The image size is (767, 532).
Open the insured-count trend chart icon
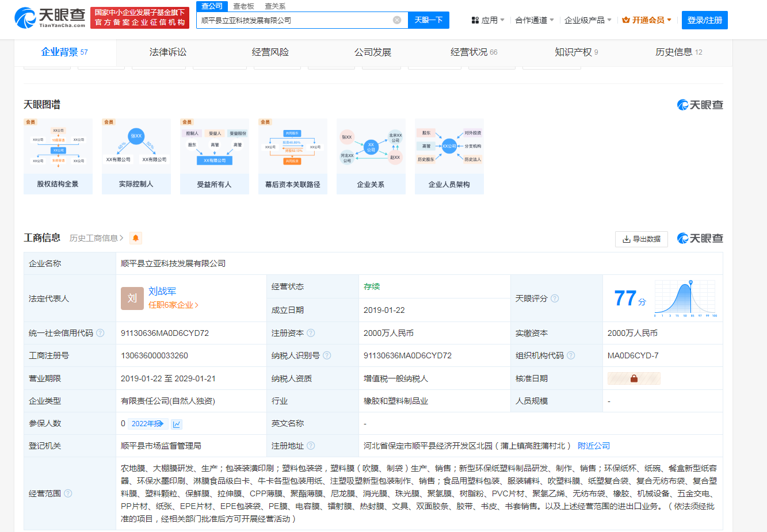click(177, 424)
